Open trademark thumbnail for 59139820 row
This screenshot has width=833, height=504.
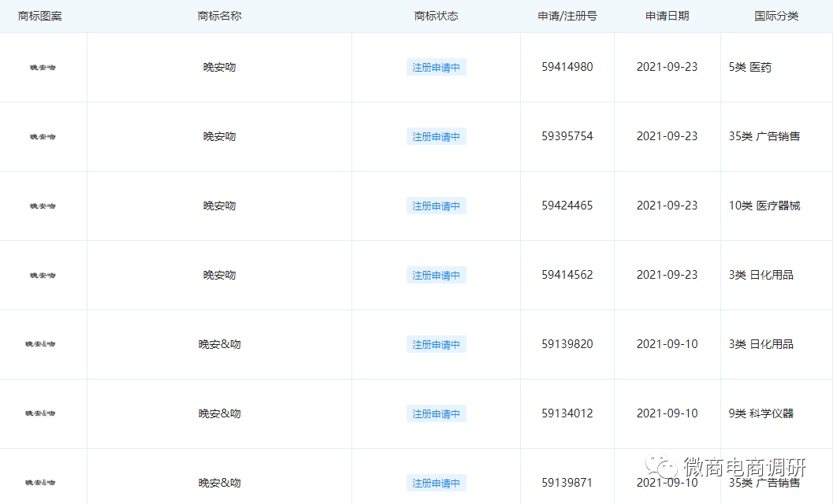tap(40, 344)
